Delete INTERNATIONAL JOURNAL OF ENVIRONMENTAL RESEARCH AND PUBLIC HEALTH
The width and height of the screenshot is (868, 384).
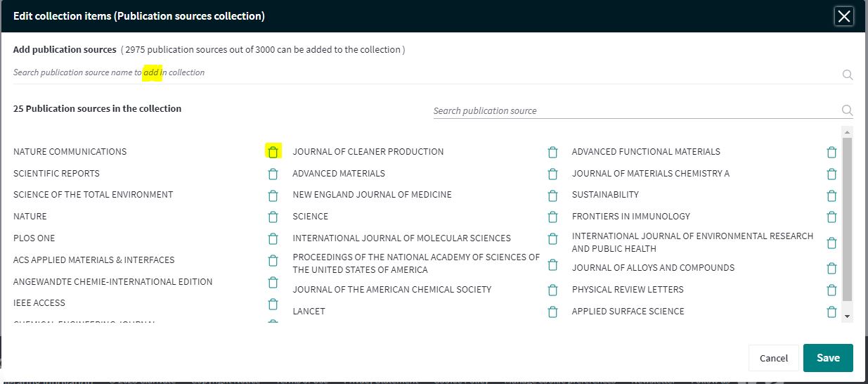831,243
